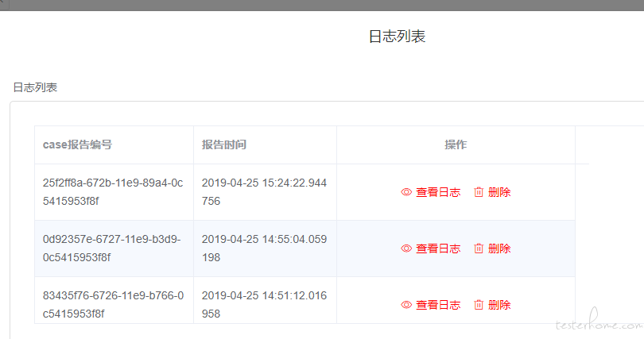
Task: Click the case报告编号 column header
Action: click(77, 144)
